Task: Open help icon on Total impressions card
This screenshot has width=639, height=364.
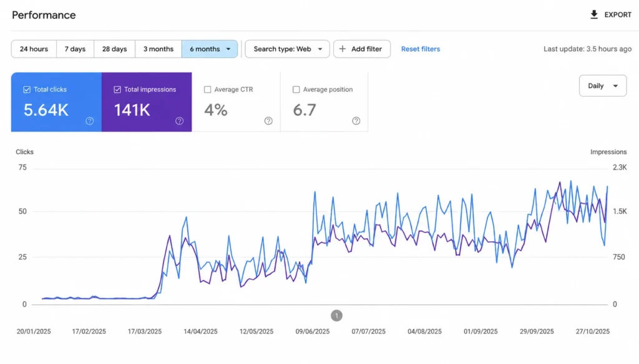Action: point(179,121)
